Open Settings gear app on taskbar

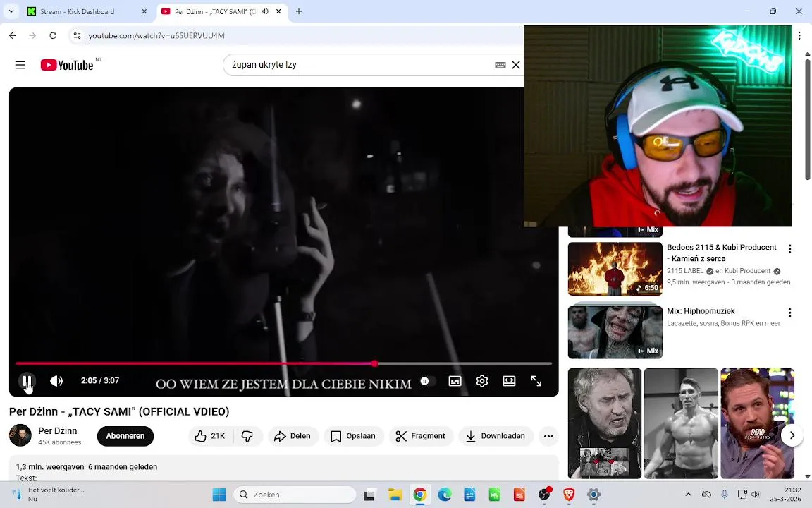[x=594, y=495]
